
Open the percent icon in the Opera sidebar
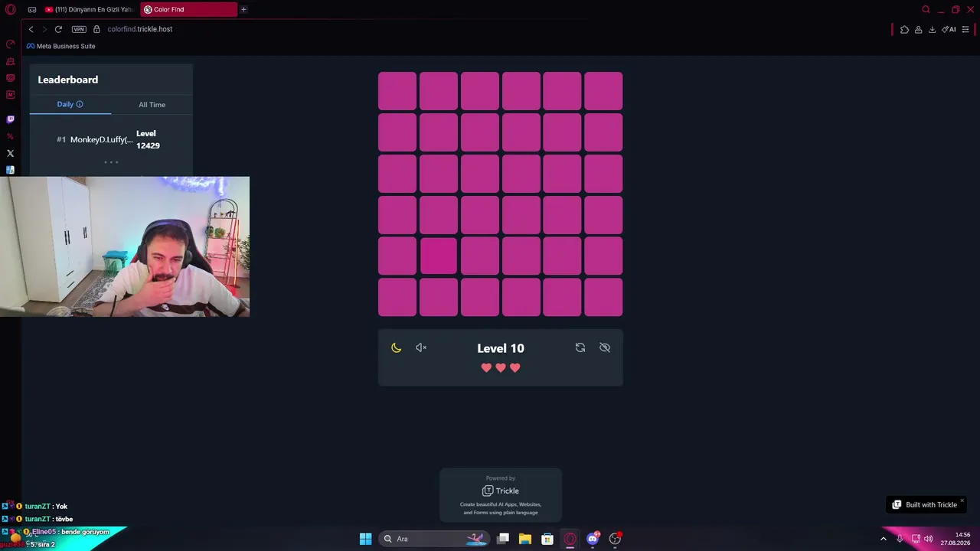pyautogui.click(x=11, y=136)
